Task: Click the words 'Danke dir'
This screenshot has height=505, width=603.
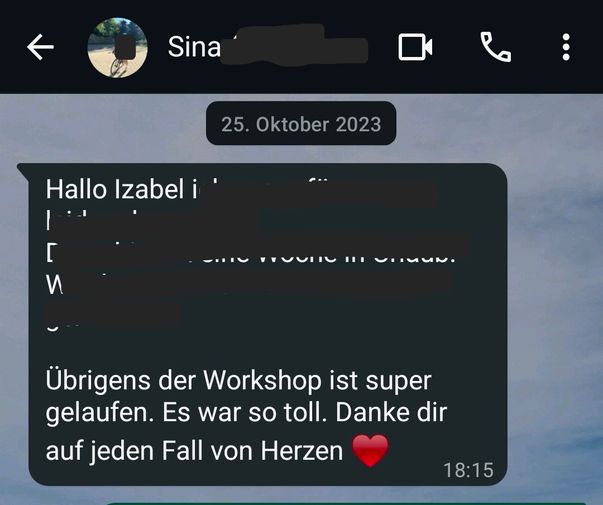Action: pyautogui.click(x=391, y=412)
